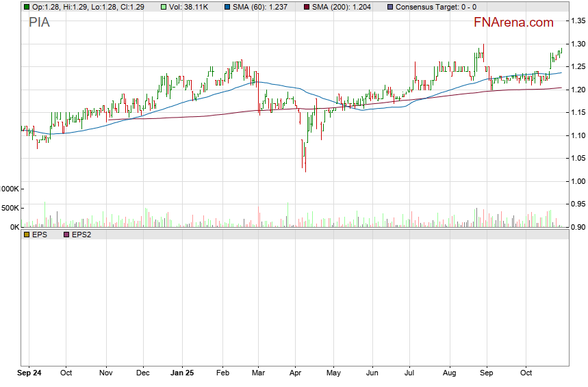The height and width of the screenshot is (387, 588).
Task: Select the 'Jan 25' date axis label
Action: [183, 373]
